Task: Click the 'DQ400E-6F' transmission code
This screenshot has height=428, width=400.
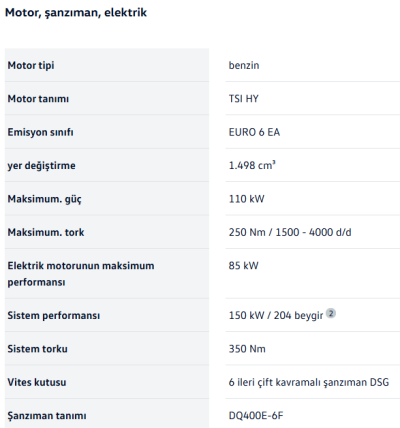Action: click(x=256, y=415)
